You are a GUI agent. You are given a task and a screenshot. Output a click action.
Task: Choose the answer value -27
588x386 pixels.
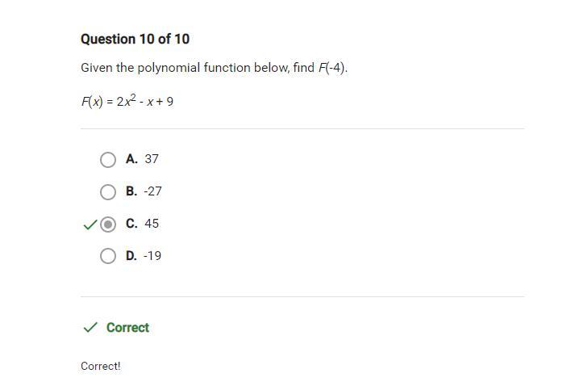point(152,191)
